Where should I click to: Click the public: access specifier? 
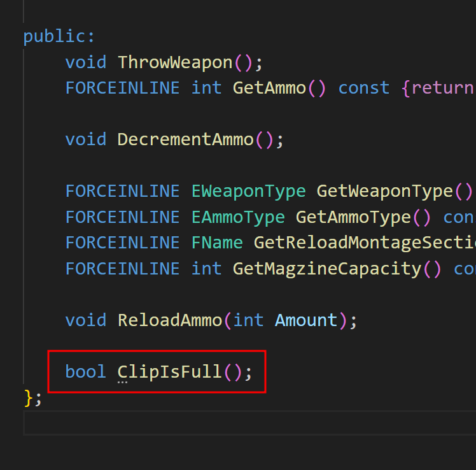click(x=59, y=37)
